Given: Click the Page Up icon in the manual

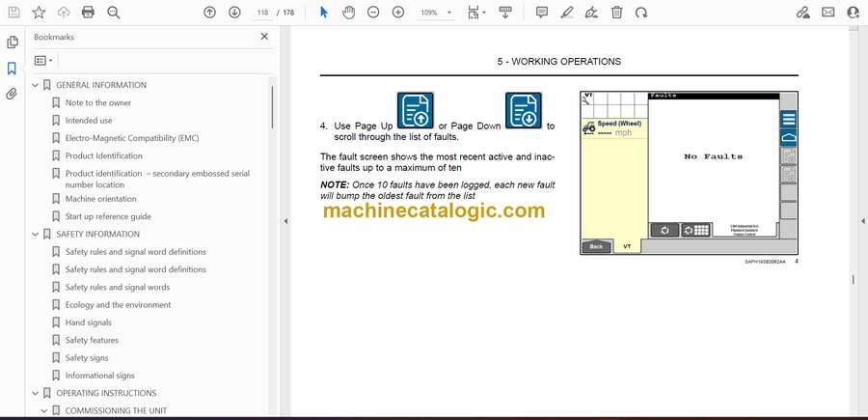Looking at the screenshot, I should [415, 110].
